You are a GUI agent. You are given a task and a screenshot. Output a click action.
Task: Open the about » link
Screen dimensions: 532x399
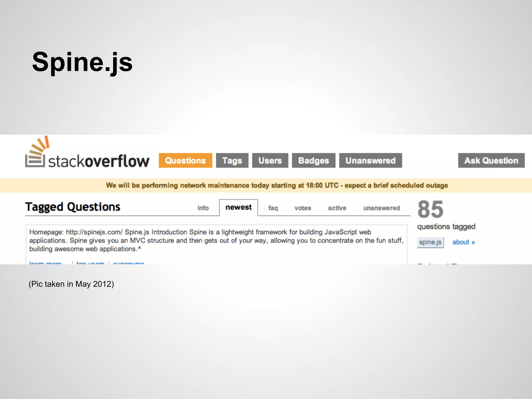[463, 242]
